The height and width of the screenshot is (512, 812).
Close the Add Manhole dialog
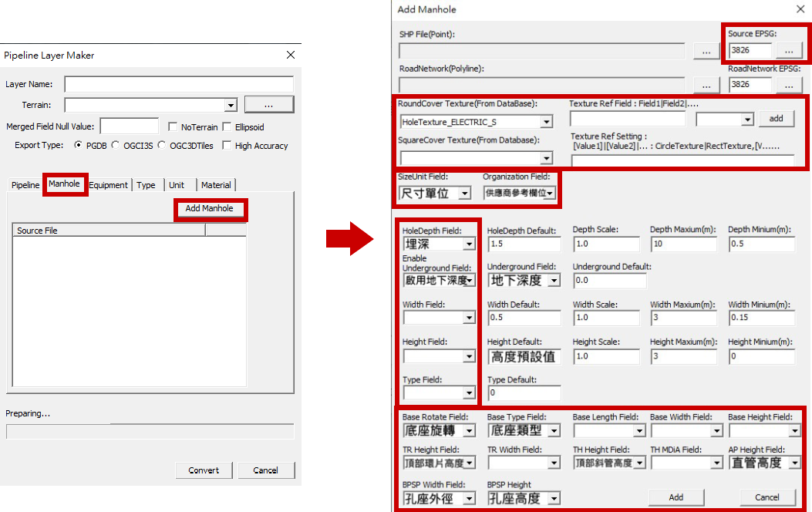click(x=800, y=9)
